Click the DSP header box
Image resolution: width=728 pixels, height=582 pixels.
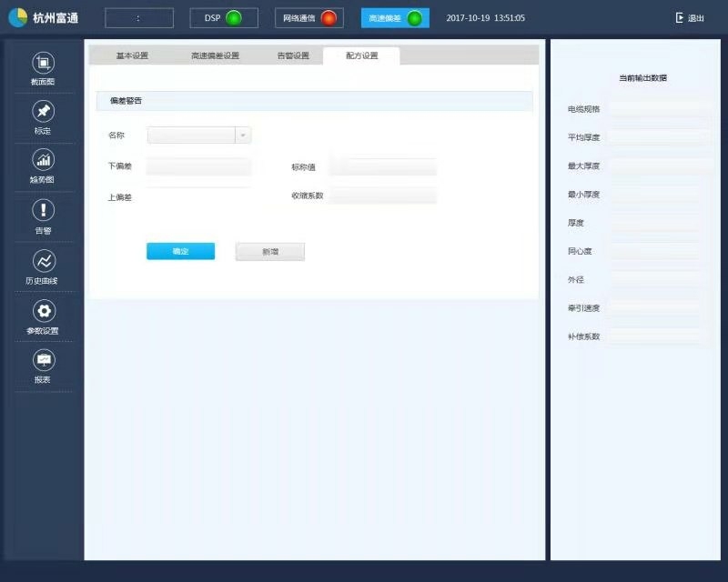coord(224,18)
